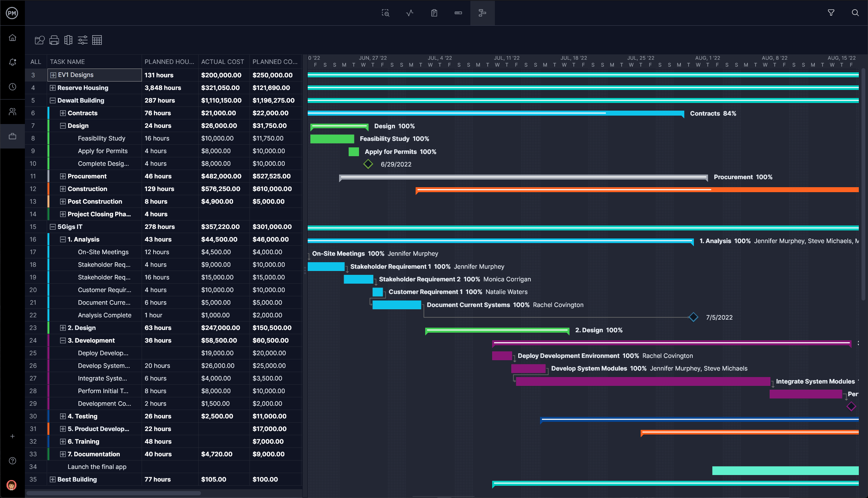Click the Planned Hours column header
The width and height of the screenshot is (868, 498).
(x=169, y=61)
